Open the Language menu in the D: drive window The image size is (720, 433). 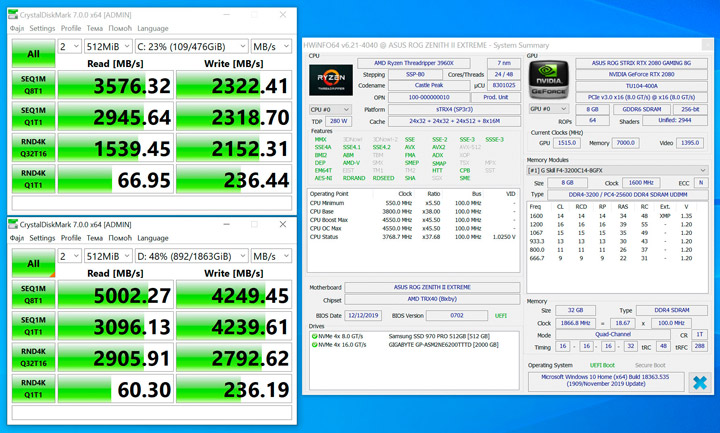pos(153,238)
